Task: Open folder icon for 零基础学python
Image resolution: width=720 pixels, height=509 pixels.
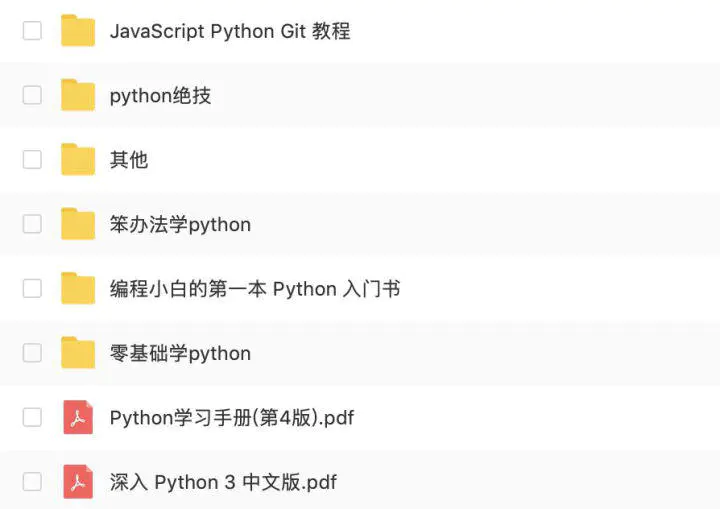Action: (x=78, y=352)
